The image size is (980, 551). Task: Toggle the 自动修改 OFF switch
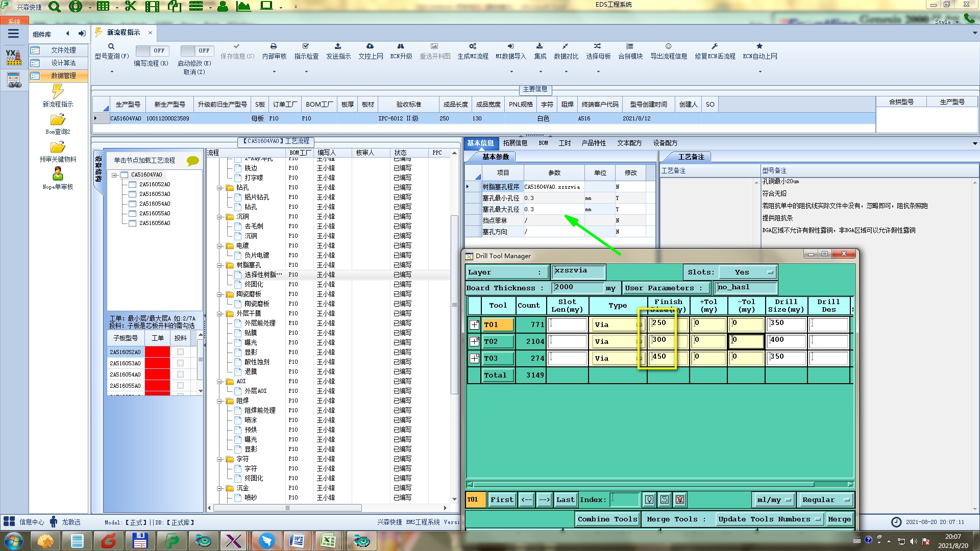click(x=197, y=51)
